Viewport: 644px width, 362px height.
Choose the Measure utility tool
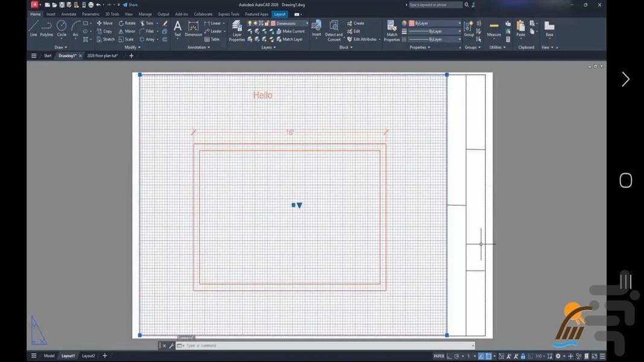pos(494,28)
